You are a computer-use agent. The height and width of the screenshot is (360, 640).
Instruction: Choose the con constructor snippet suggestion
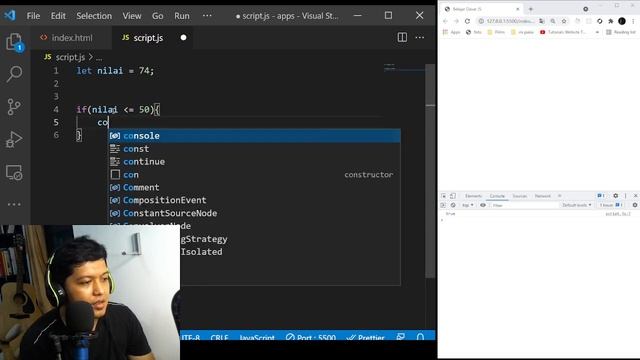[254, 174]
